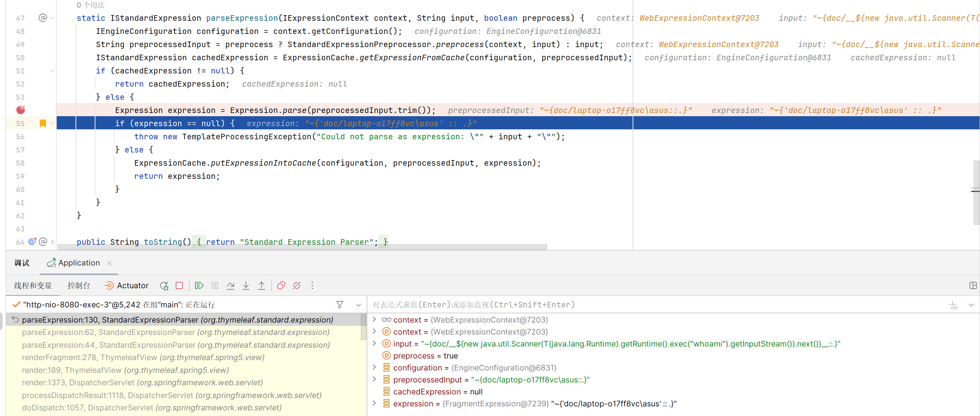Click the 调试 tool window title
The width and height of the screenshot is (980, 416).
(22, 263)
